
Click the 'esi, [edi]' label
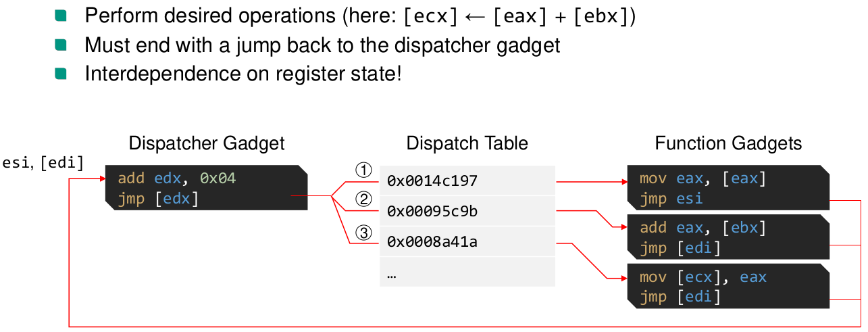pyautogui.click(x=43, y=163)
